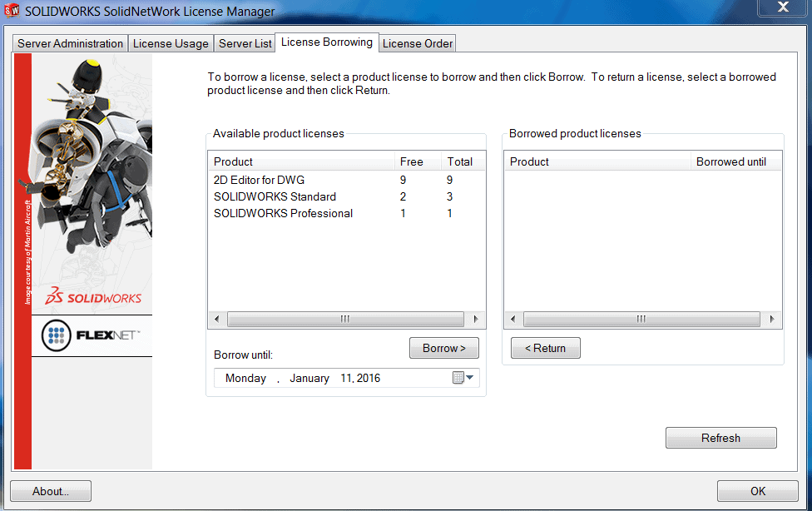The width and height of the screenshot is (812, 511).
Task: Click the Free count 2 for SOLIDWORKS Standard
Action: (403, 196)
